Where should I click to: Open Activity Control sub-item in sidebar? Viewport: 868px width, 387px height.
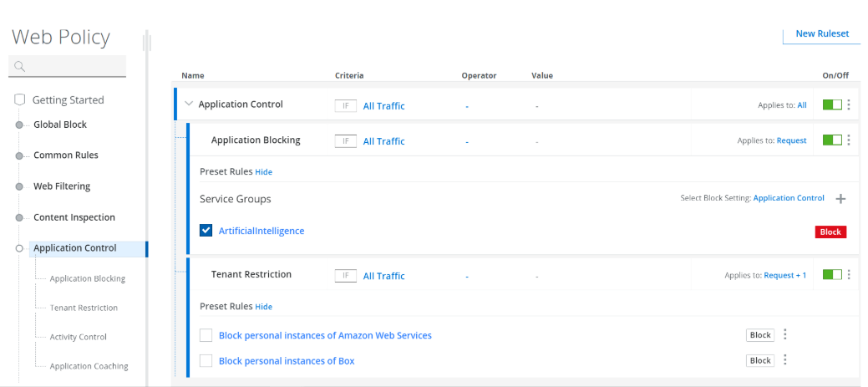tap(78, 337)
